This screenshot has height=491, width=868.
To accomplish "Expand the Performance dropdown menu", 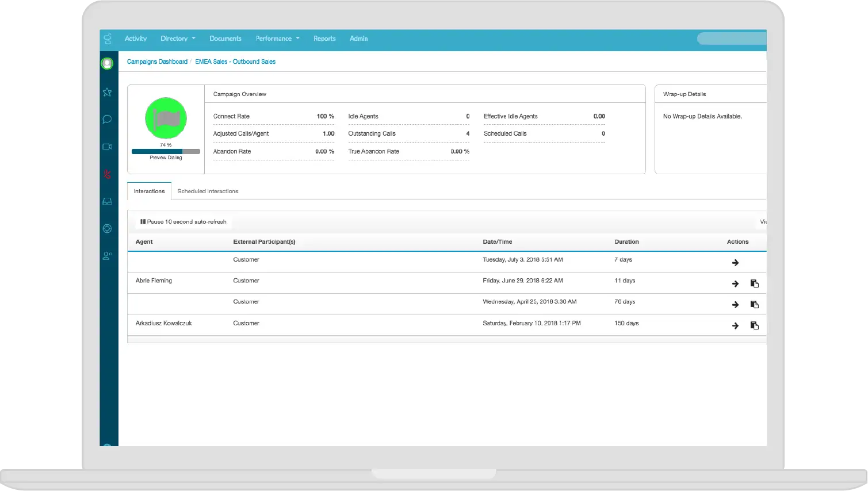I will [x=277, y=39].
